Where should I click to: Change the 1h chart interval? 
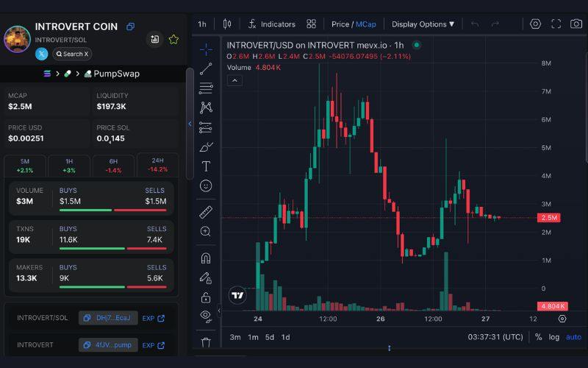point(202,24)
